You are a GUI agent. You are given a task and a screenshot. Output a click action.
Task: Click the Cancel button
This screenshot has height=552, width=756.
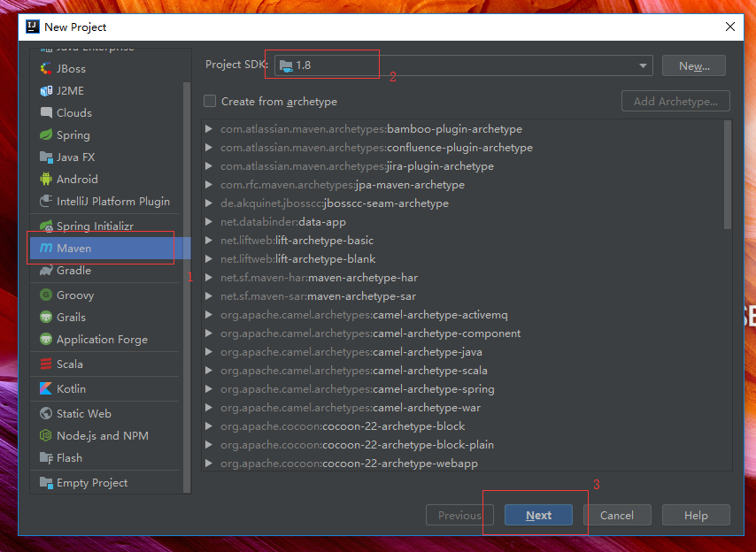pyautogui.click(x=617, y=515)
